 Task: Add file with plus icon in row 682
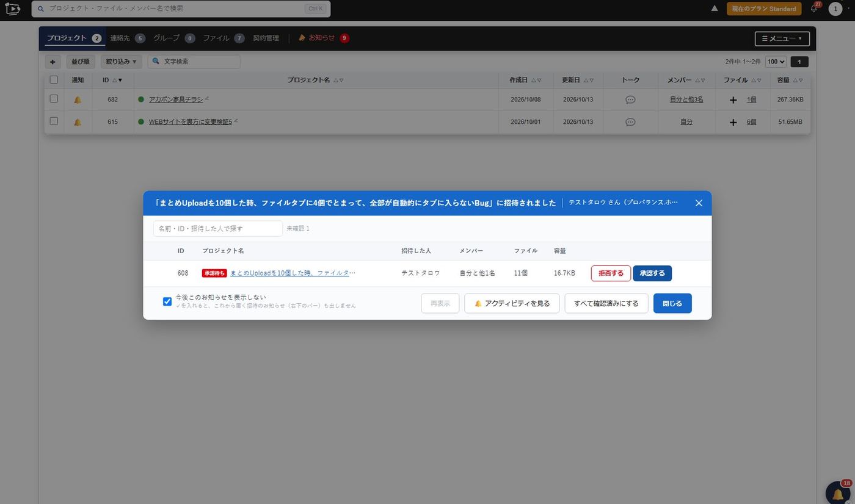733,99
